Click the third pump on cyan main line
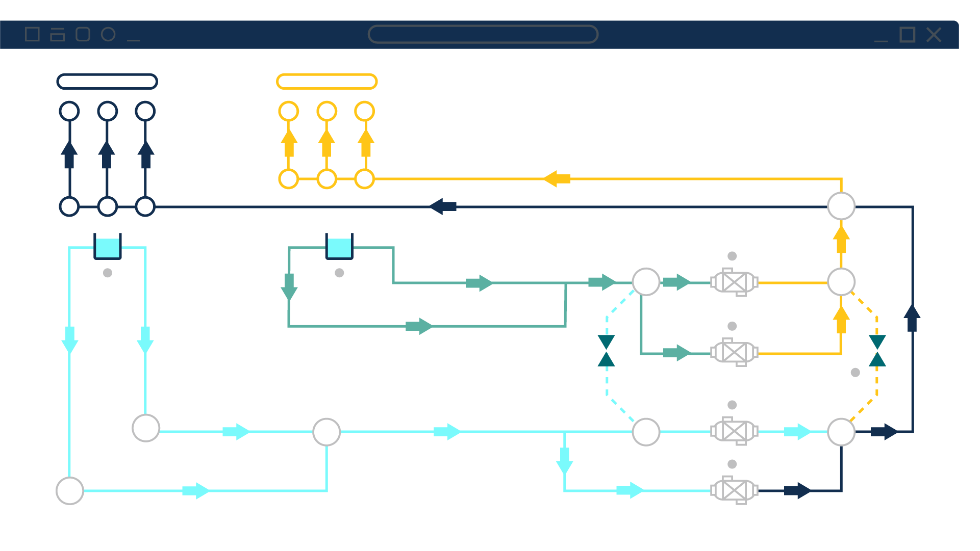The height and width of the screenshot is (551, 980). click(734, 431)
